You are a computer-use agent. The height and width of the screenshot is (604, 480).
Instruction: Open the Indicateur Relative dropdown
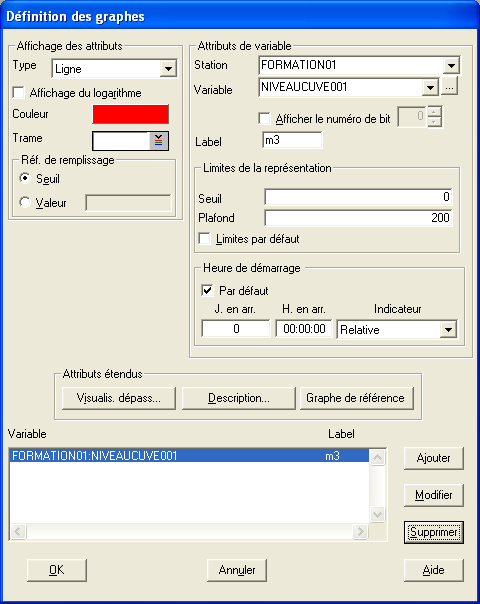click(448, 330)
